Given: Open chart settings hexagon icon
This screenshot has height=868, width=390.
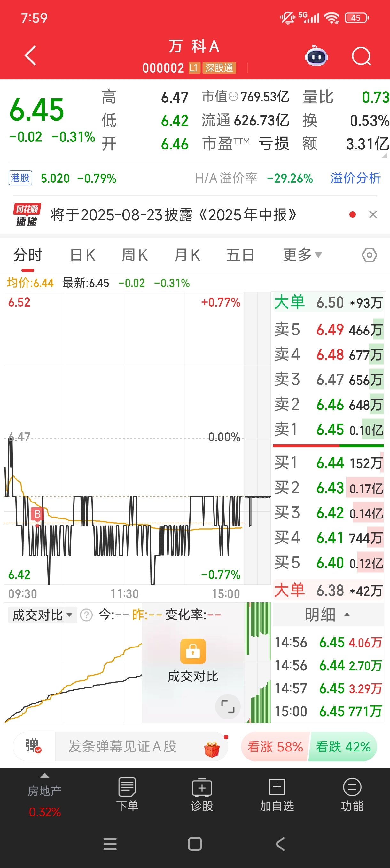Looking at the screenshot, I should click(x=369, y=255).
